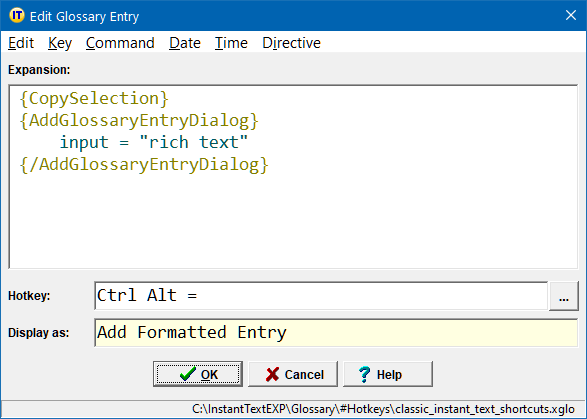
Task: Click the Expansion: label
Action: (x=39, y=70)
